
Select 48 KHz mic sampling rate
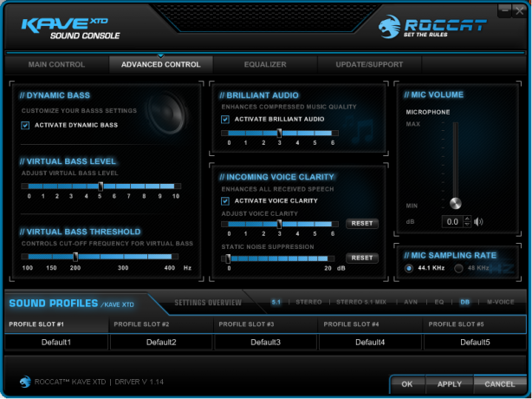point(458,268)
